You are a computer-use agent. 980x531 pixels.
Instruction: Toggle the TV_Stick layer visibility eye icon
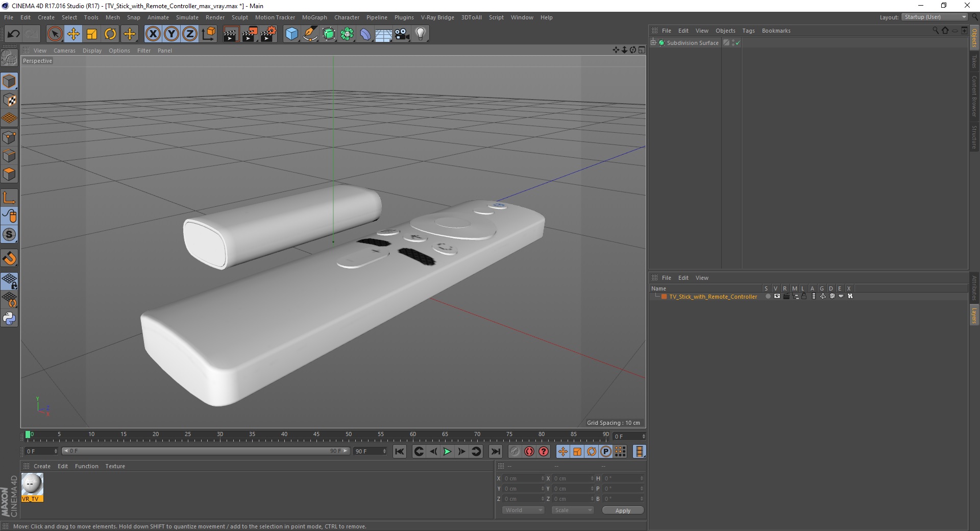777,296
